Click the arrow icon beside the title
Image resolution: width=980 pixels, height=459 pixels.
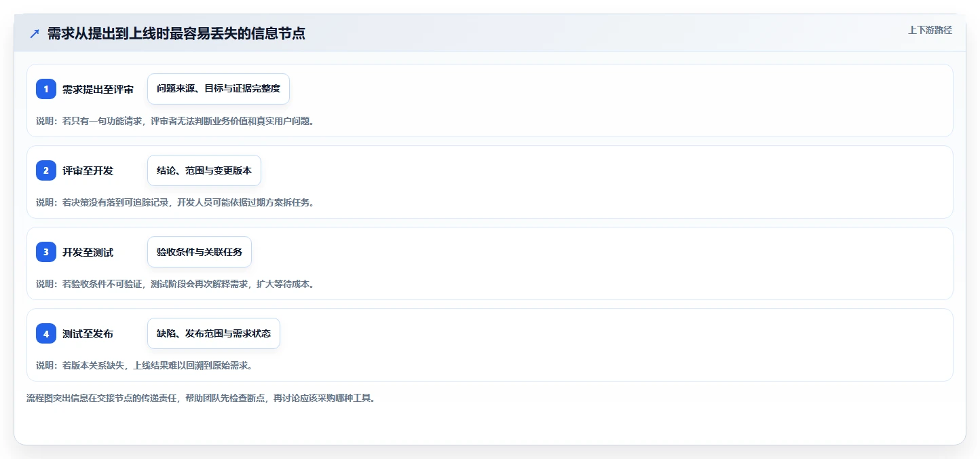(x=35, y=33)
